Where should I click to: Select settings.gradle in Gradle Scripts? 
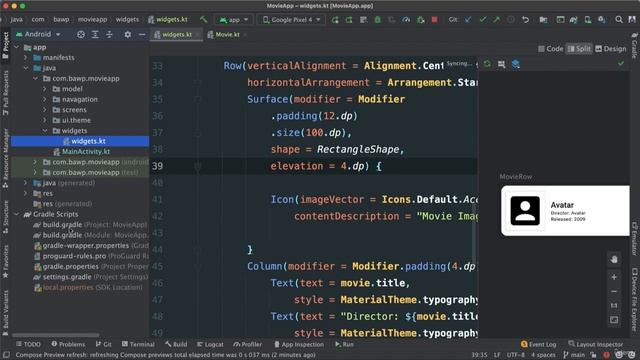pos(91,277)
